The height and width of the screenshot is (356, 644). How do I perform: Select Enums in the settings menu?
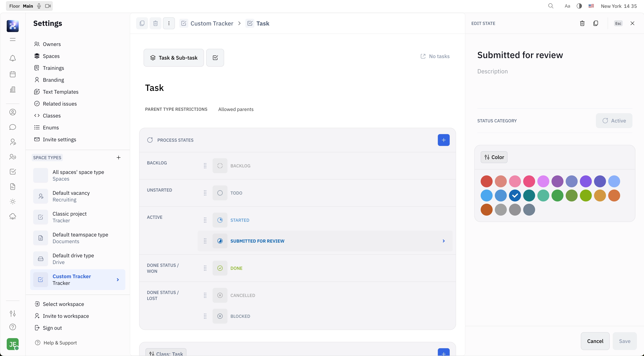coord(51,128)
